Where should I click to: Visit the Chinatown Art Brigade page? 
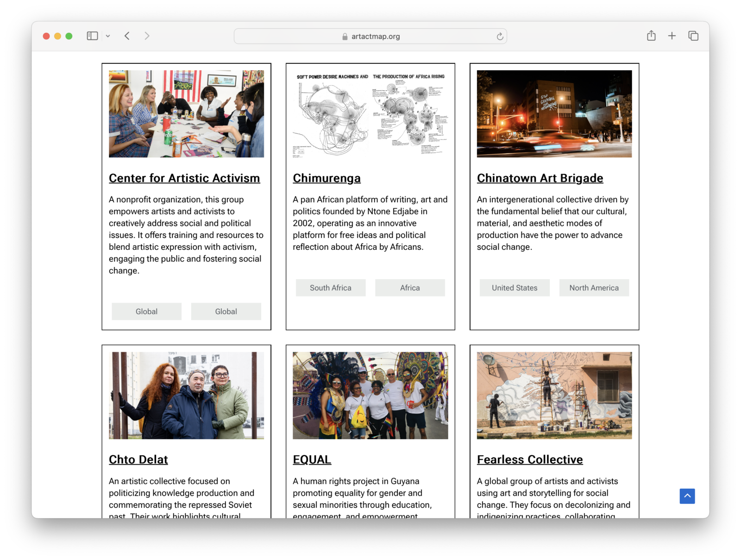click(540, 178)
